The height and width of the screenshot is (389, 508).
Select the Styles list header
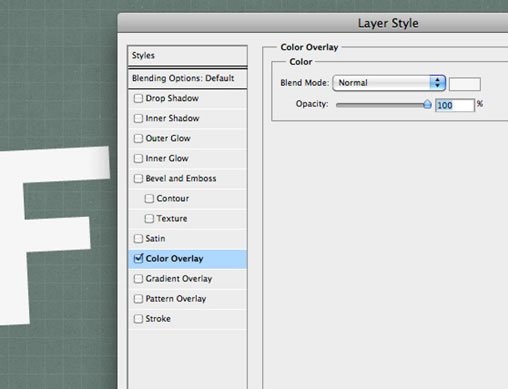[187, 56]
